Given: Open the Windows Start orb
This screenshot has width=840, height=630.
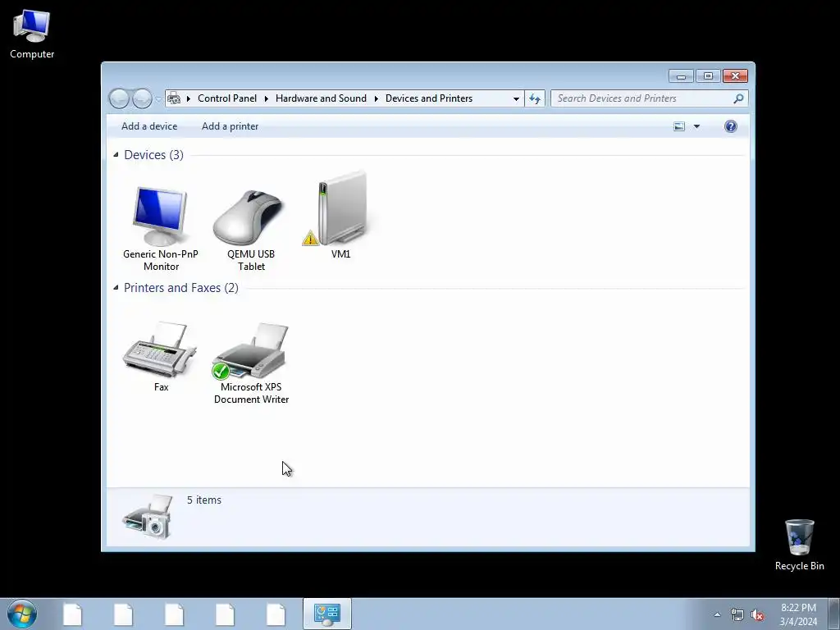Looking at the screenshot, I should (22, 614).
